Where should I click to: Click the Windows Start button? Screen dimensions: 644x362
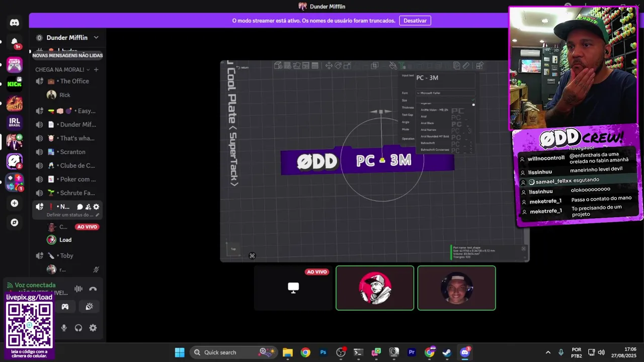pyautogui.click(x=180, y=352)
